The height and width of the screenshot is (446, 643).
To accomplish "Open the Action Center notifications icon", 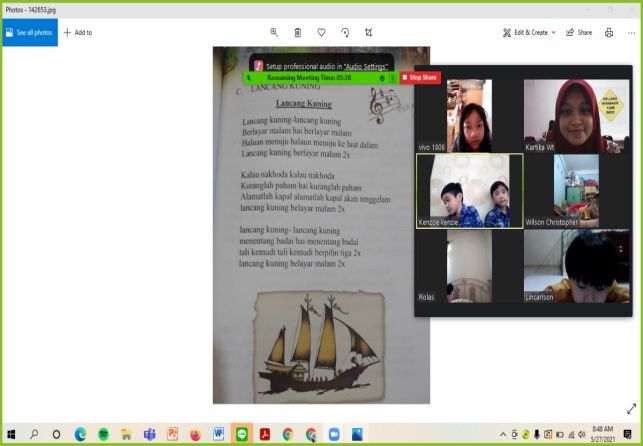I will tap(627, 434).
